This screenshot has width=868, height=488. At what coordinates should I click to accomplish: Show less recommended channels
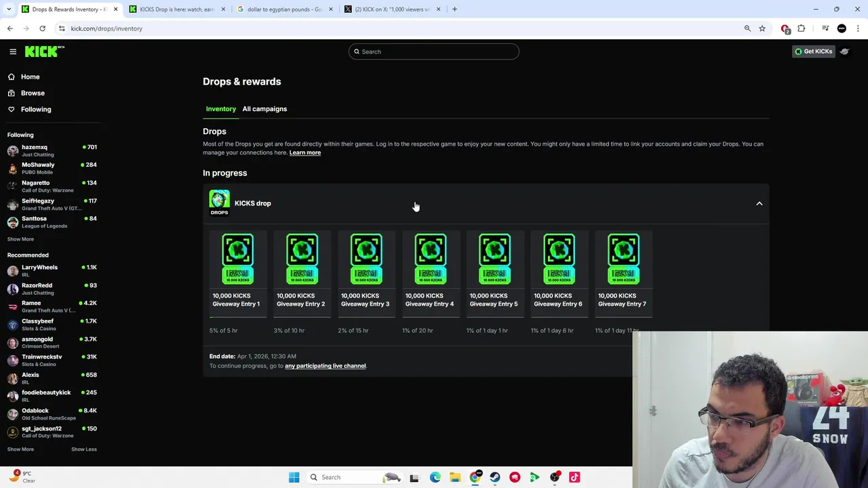pyautogui.click(x=84, y=449)
